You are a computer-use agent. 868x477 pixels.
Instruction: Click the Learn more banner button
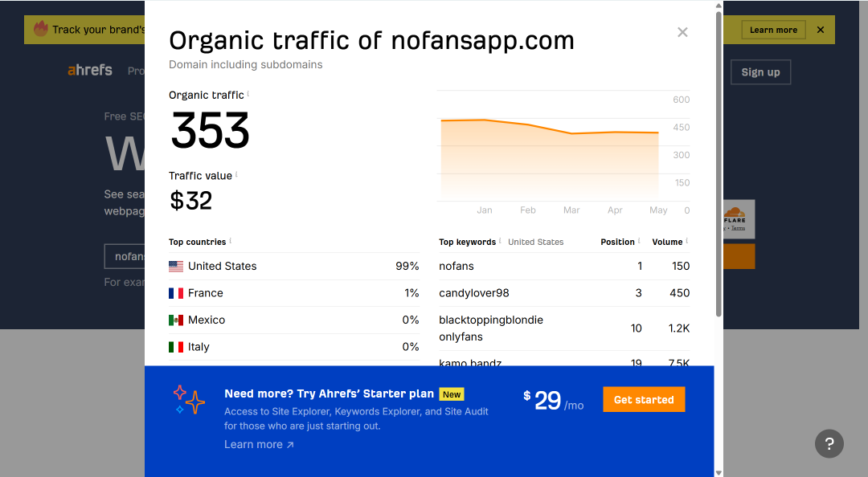[773, 30]
